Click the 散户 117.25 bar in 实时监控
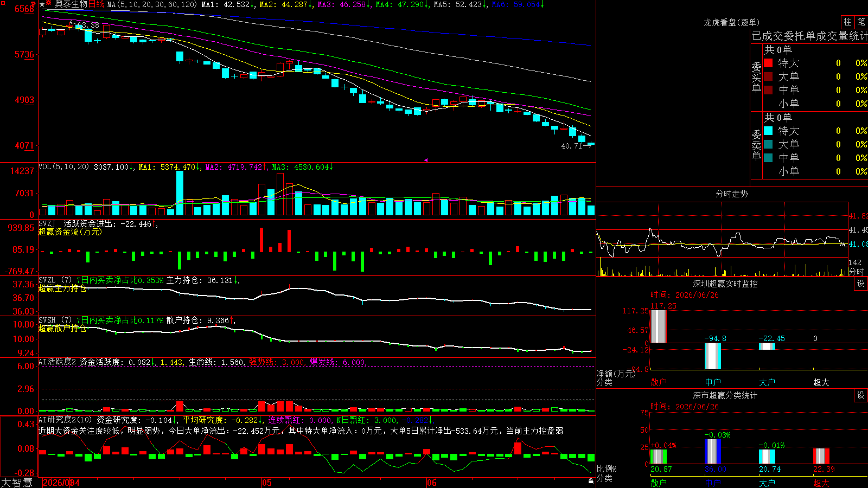Viewport: 868px width, 488px height. 659,326
